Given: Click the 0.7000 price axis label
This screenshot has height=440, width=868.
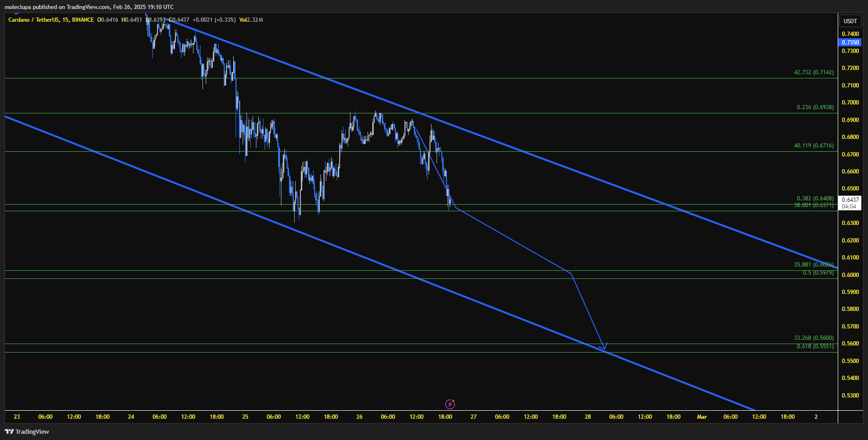Looking at the screenshot, I should (850, 103).
